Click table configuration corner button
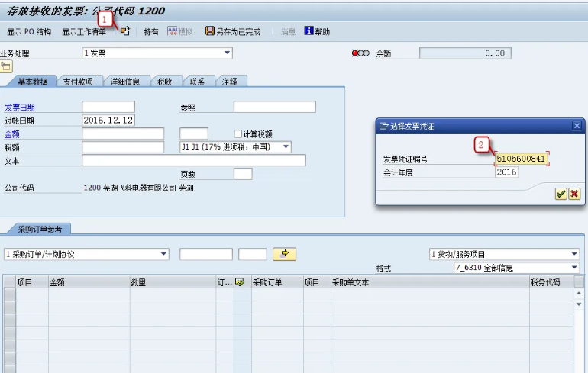The height and width of the screenshot is (373, 588). point(579,281)
